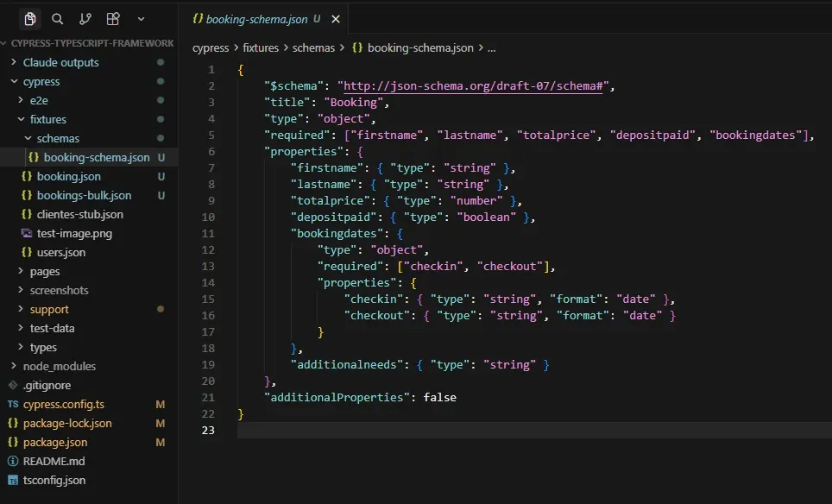Open the Source Control view icon
This screenshot has height=504, width=832.
(x=85, y=19)
